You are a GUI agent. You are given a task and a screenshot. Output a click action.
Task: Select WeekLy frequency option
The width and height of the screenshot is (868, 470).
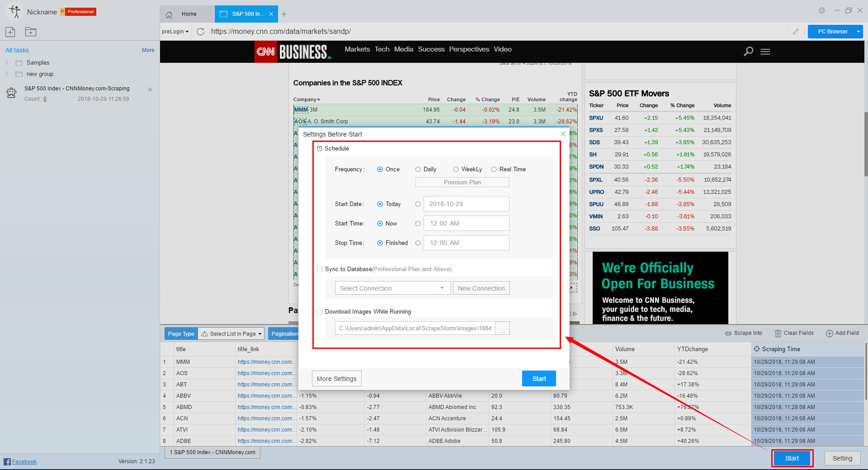(456, 169)
